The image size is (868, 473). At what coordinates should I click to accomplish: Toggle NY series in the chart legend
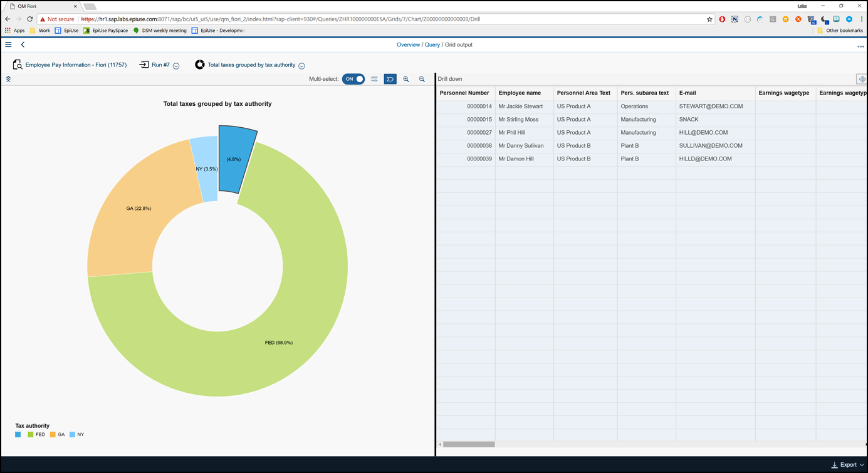(76, 434)
